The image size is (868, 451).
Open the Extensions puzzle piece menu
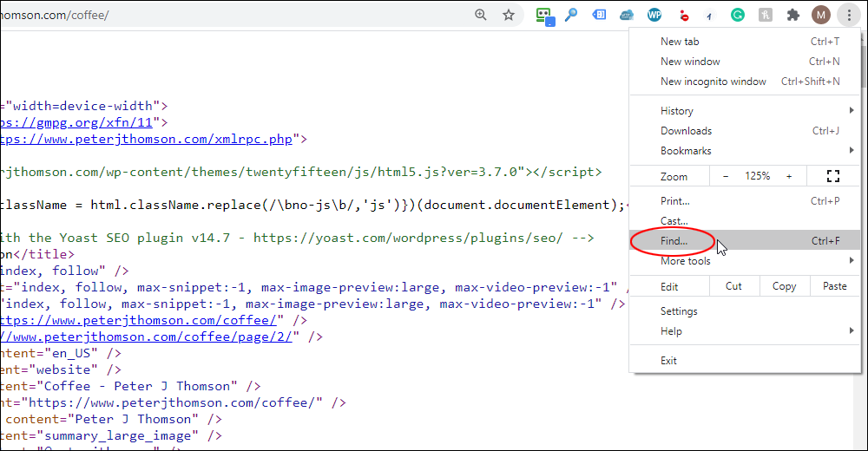pos(792,15)
